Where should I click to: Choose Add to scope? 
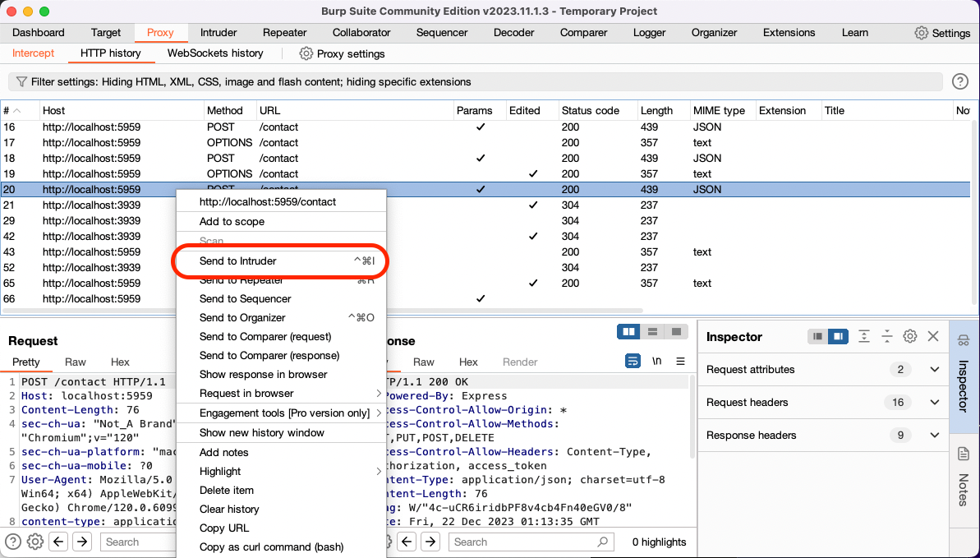click(281, 221)
